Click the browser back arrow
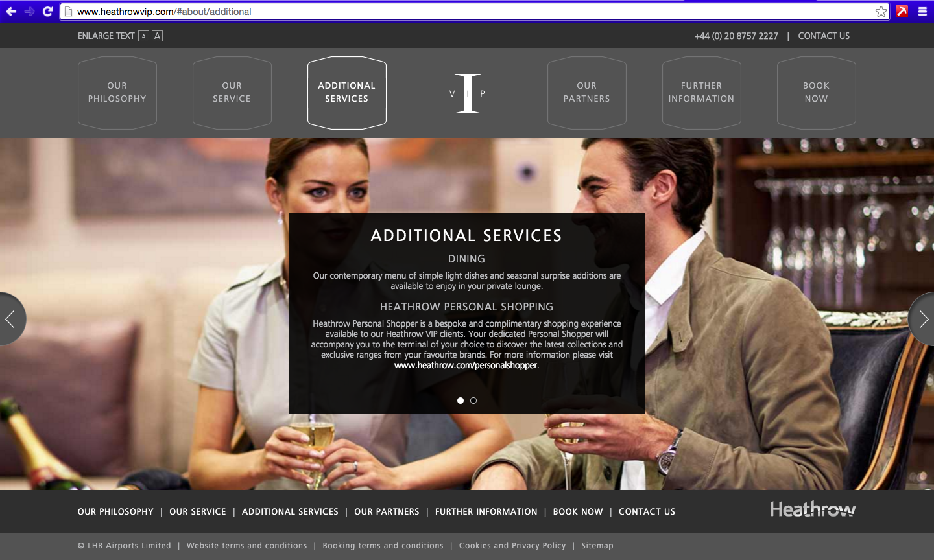Image resolution: width=934 pixels, height=560 pixels. tap(11, 11)
